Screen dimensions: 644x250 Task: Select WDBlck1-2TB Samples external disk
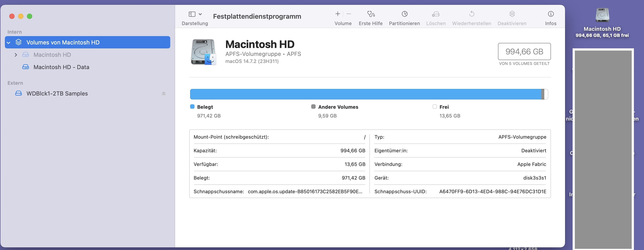(57, 94)
